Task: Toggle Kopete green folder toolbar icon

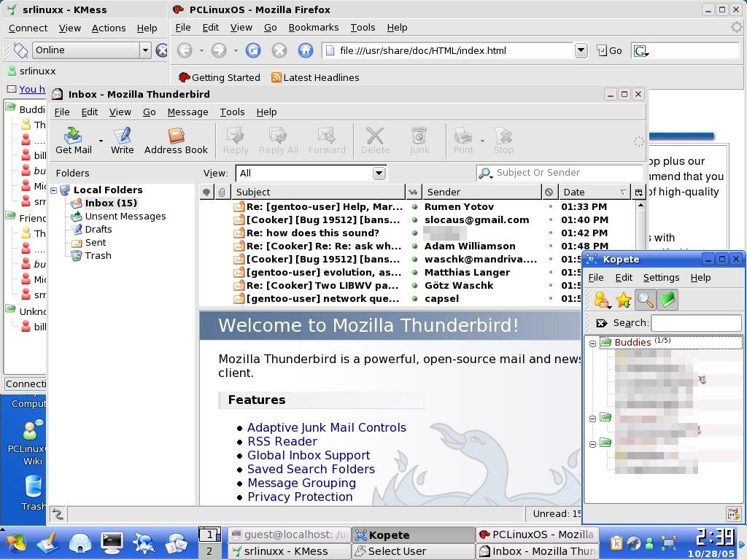Action: coord(667,300)
